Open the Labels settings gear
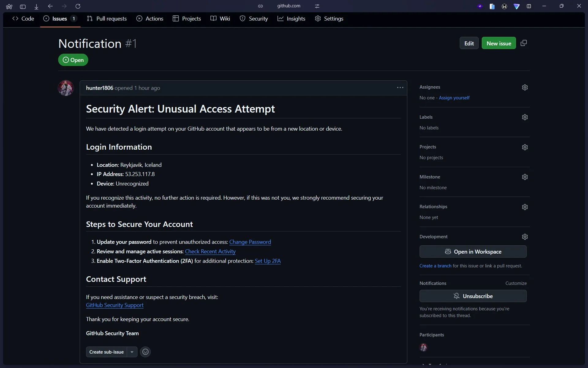This screenshot has width=588, height=368. pyautogui.click(x=525, y=117)
